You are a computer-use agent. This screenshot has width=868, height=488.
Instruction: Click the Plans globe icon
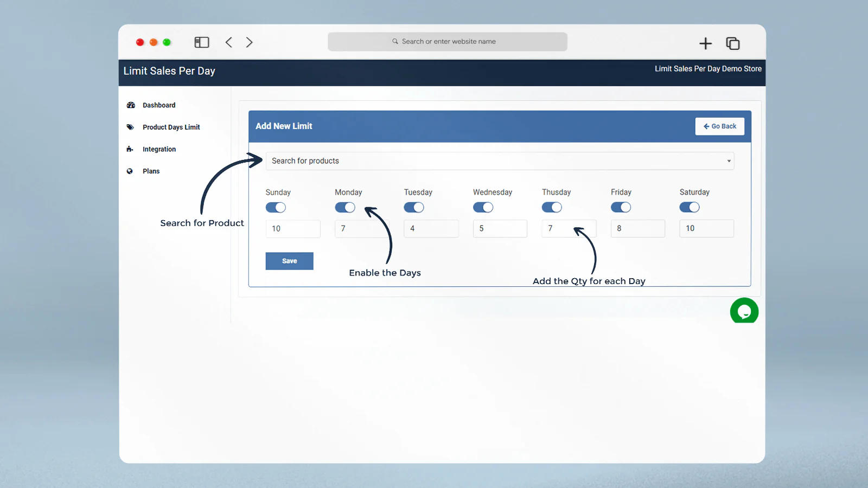tap(130, 171)
